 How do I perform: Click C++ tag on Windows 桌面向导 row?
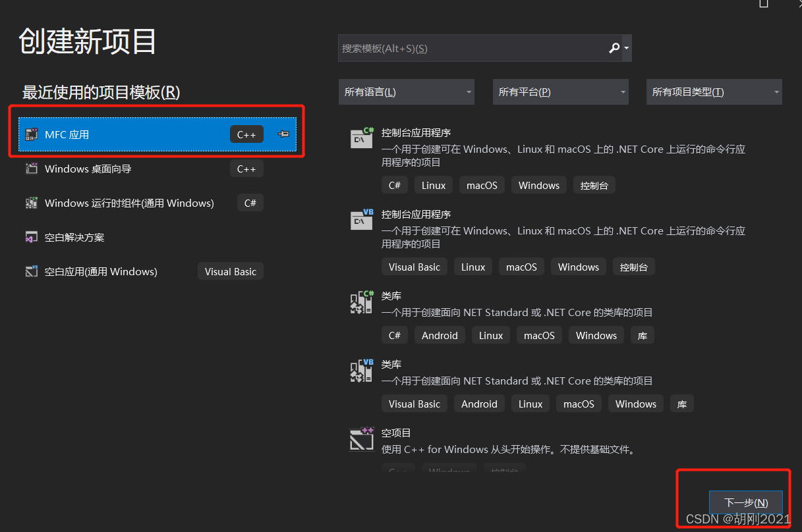246,169
